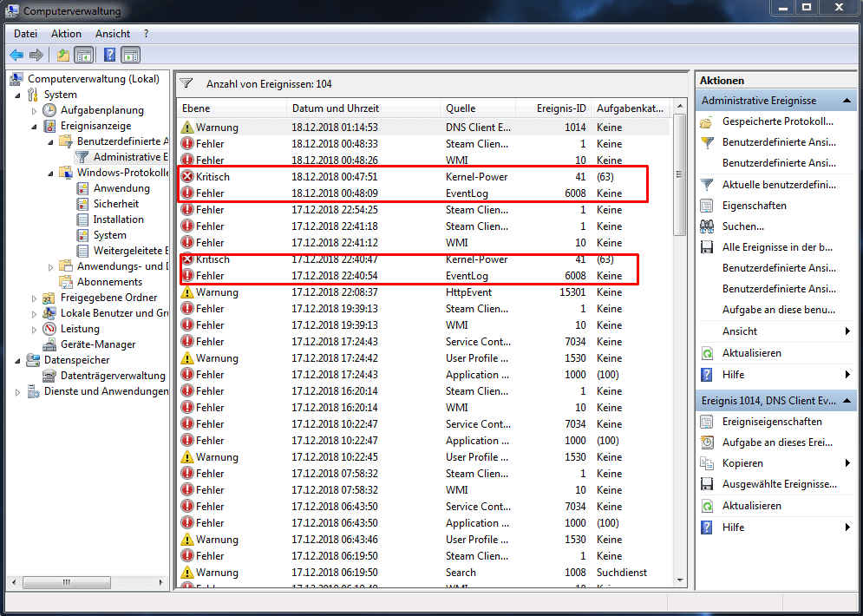
Task: Click the Eigenschaften properties icon
Action: 707,206
